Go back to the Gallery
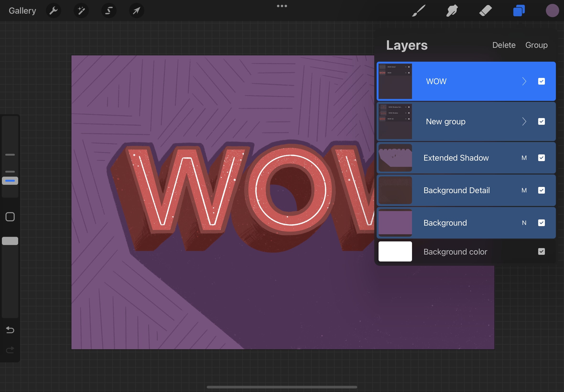The width and height of the screenshot is (564, 392). click(x=22, y=10)
